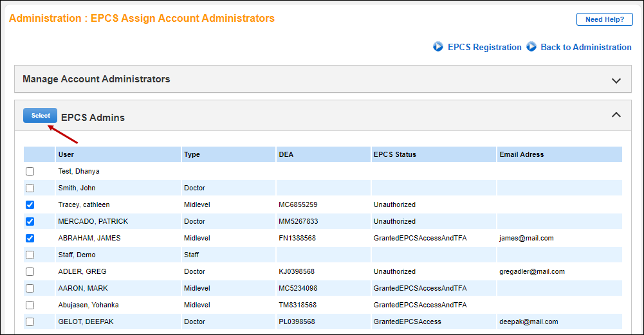Click GrantedEPCSAccessAndTFA status for Abujasen, Yohanka
Viewport: 644px width, 335px height.
pos(420,305)
